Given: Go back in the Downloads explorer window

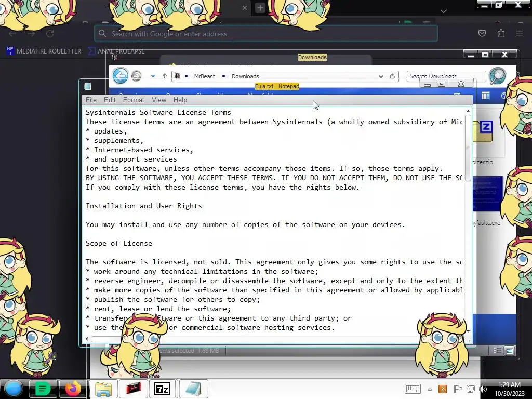Looking at the screenshot, I should click(121, 75).
